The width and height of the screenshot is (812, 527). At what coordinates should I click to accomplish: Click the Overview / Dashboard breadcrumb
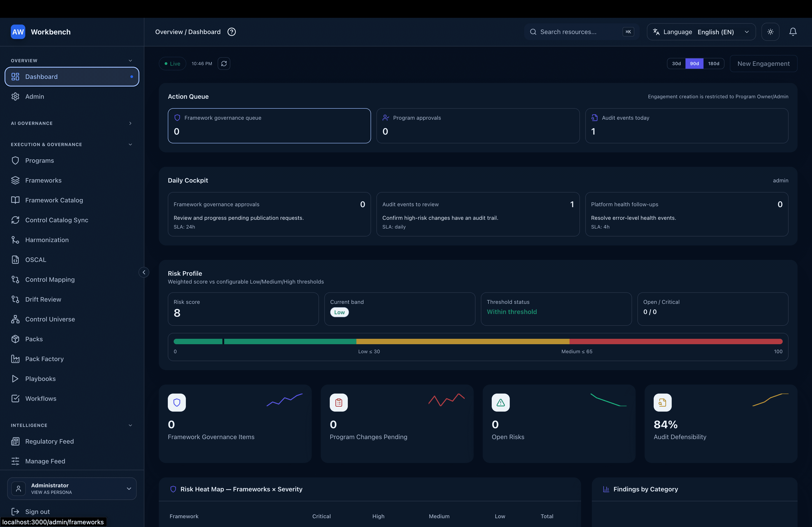(x=188, y=32)
